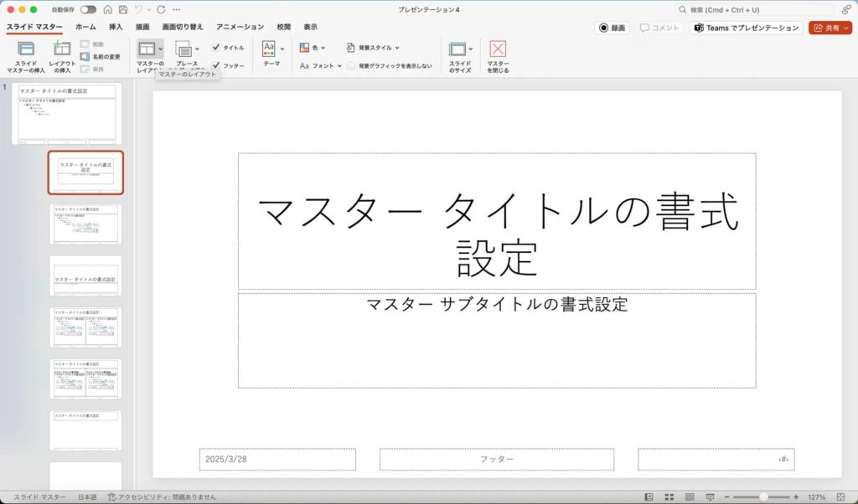
Task: Click the Home icon in title bar
Action: (x=108, y=9)
